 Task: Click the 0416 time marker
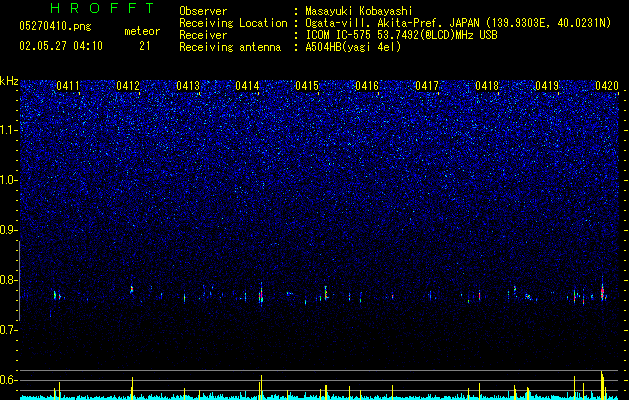[x=367, y=86]
